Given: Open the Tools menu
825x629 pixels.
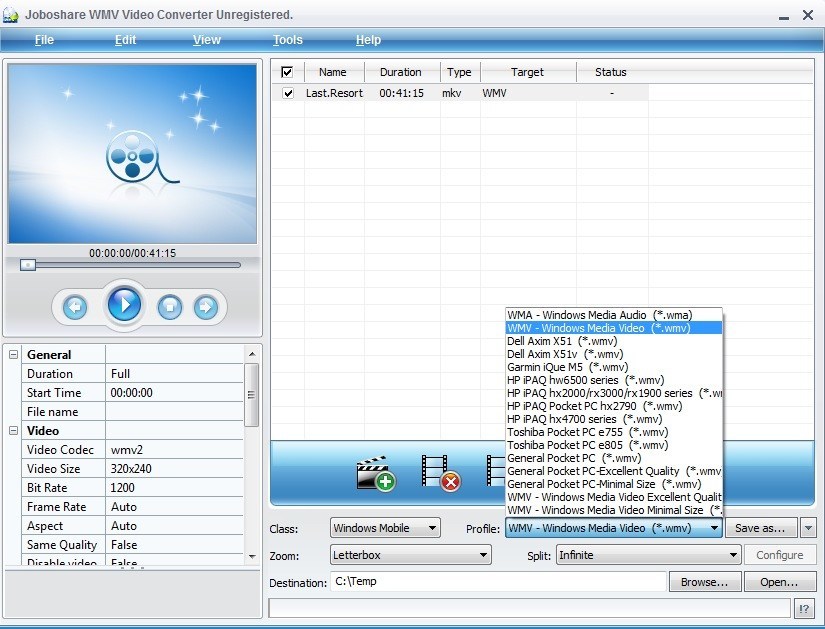Looking at the screenshot, I should point(287,40).
